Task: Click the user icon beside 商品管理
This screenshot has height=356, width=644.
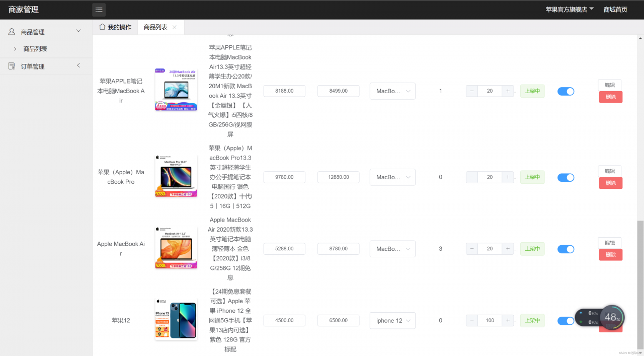Action: pyautogui.click(x=12, y=32)
